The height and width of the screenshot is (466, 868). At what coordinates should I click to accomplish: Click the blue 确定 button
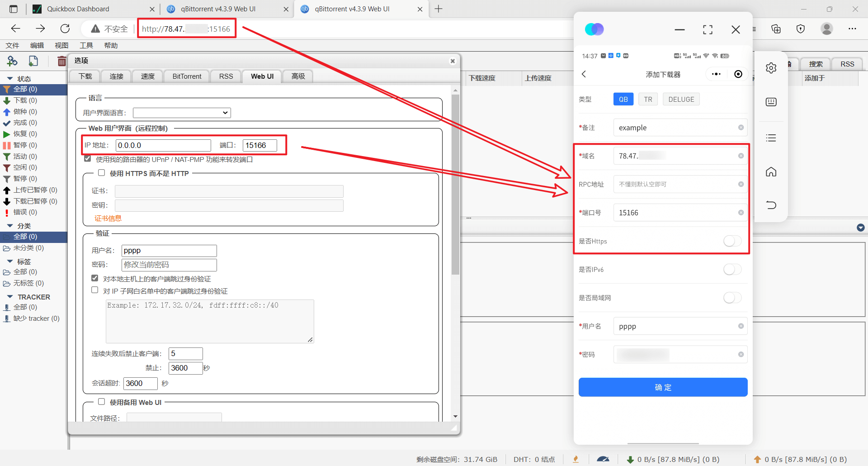click(x=663, y=387)
